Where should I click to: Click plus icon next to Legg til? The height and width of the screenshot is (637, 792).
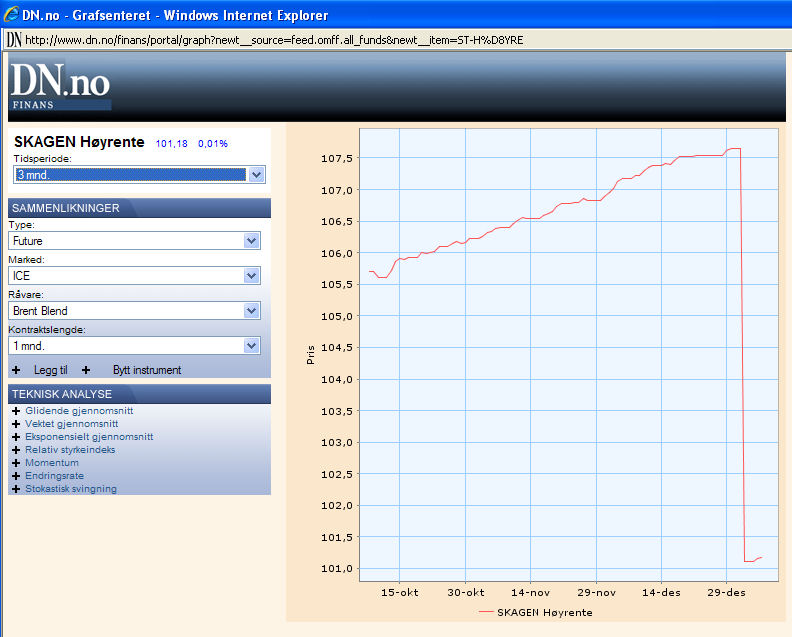point(16,370)
